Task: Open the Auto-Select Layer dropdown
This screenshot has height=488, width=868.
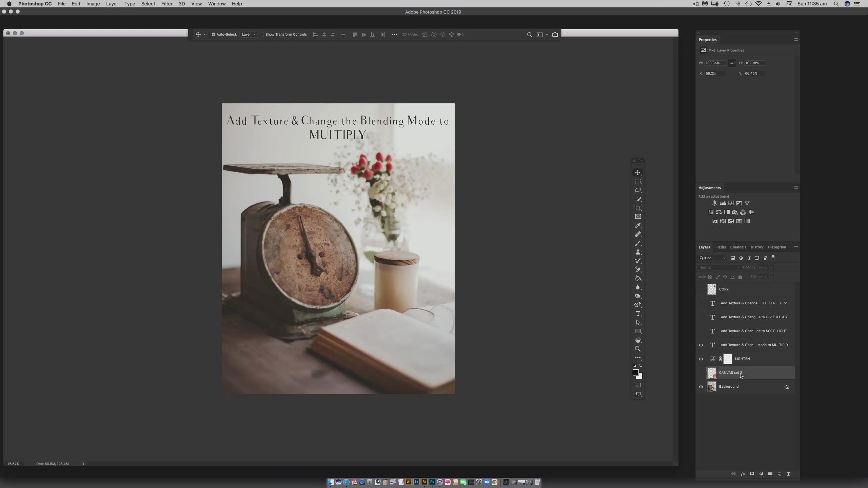Action: click(x=249, y=34)
